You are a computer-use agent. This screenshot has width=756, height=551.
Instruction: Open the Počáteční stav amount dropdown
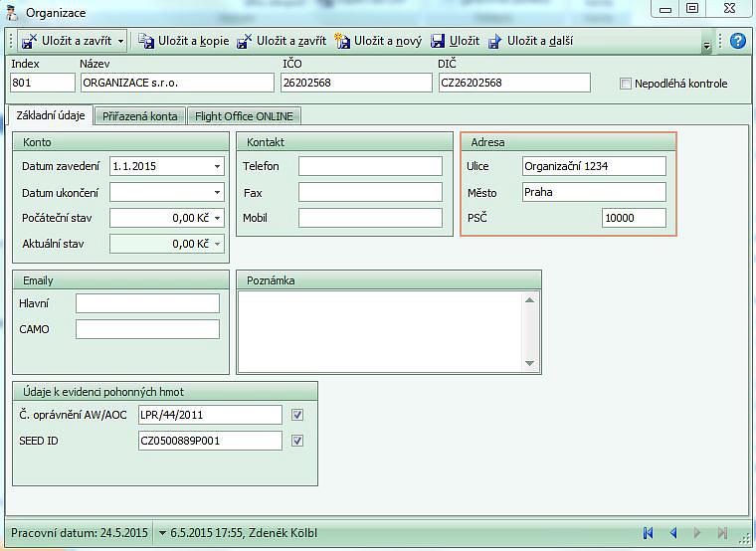tap(217, 218)
